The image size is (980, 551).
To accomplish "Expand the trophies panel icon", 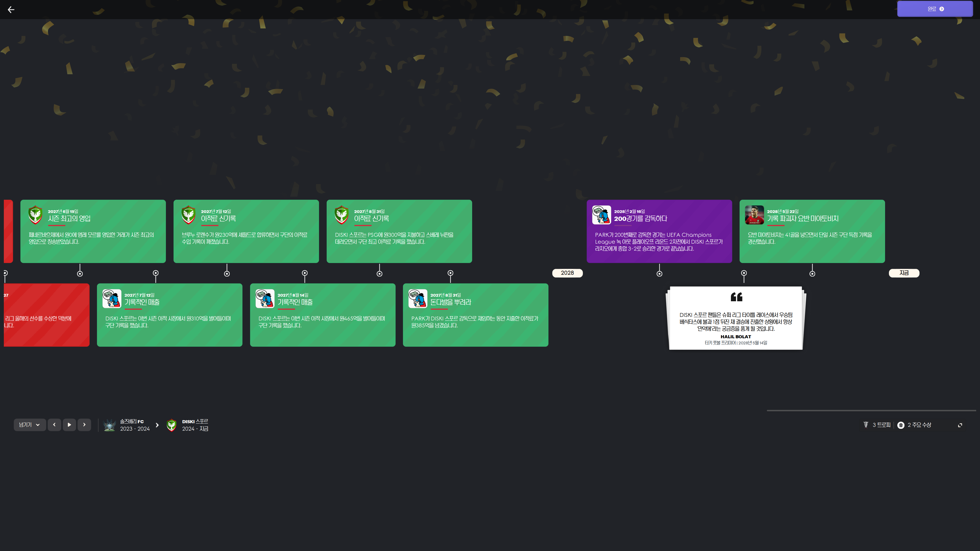I will [960, 425].
